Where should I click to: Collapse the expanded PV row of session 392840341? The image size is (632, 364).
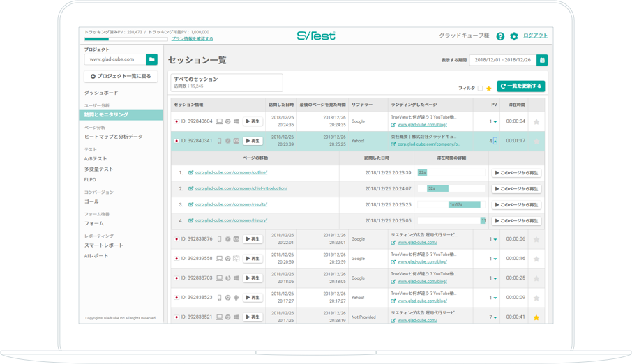coord(493,141)
